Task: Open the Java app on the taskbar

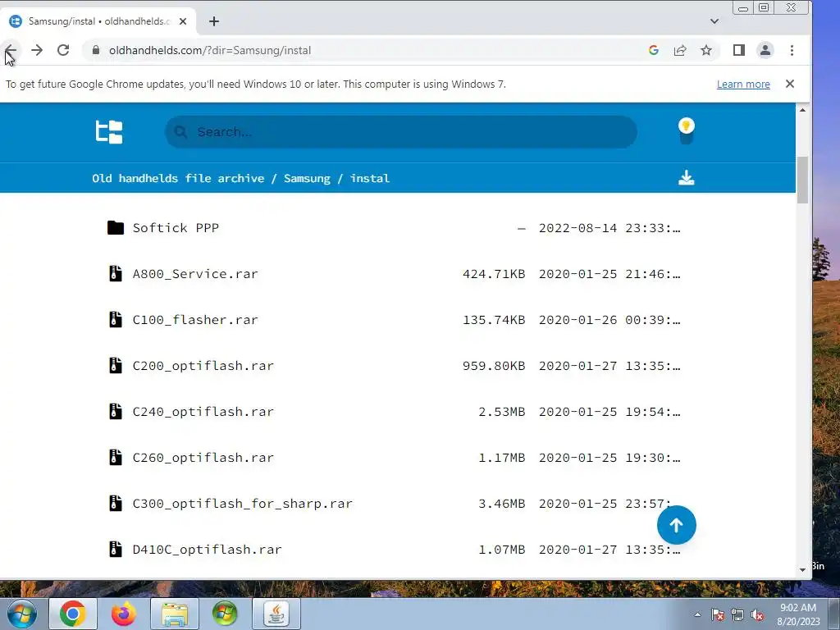Action: (276, 614)
